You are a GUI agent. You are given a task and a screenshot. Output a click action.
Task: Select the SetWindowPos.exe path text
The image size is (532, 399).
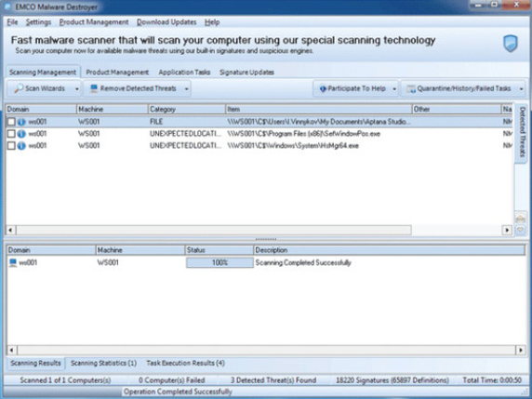pyautogui.click(x=303, y=134)
